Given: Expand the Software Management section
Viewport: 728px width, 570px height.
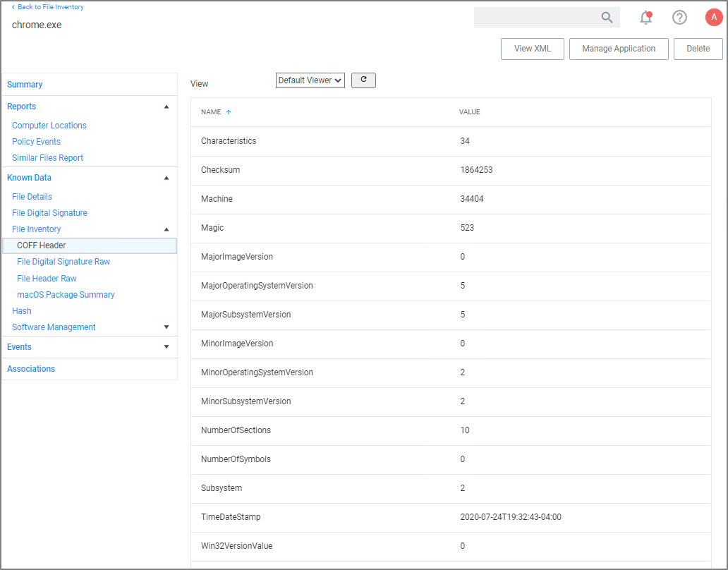Looking at the screenshot, I should (166, 327).
